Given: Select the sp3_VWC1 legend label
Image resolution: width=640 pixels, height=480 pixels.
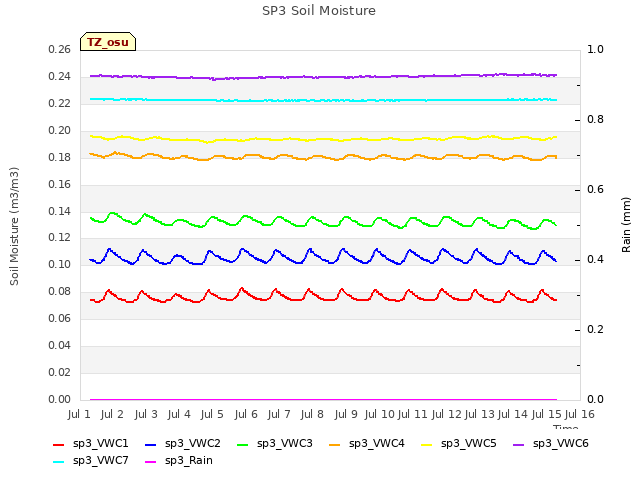Looking at the screenshot, I should pos(100,444).
